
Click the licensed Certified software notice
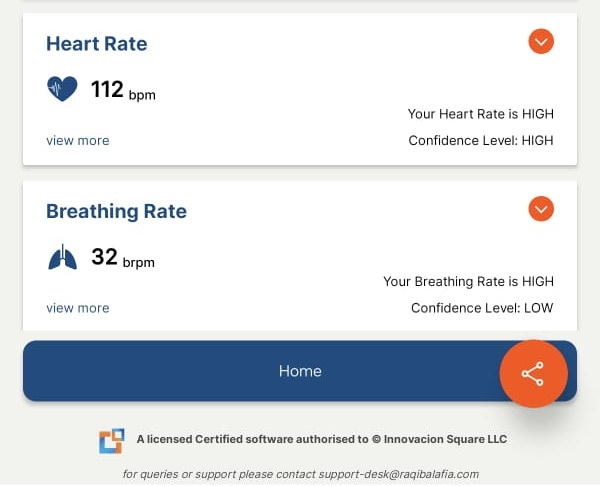point(321,440)
